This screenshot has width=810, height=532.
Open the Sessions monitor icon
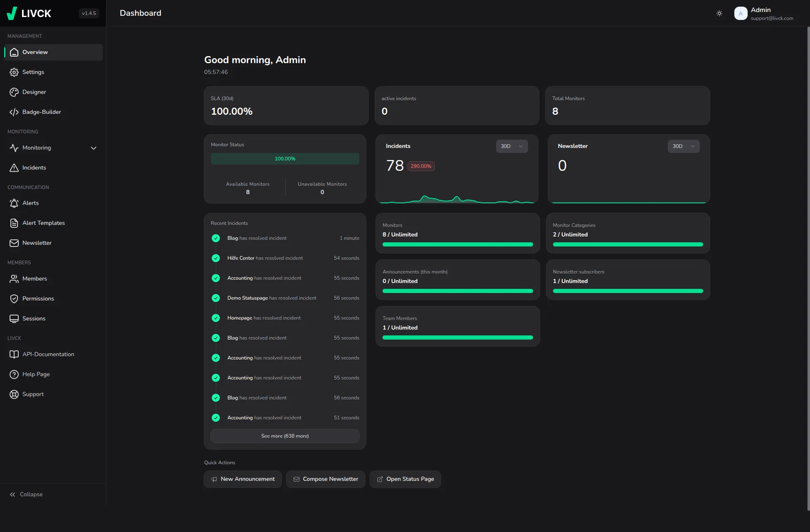click(x=14, y=319)
